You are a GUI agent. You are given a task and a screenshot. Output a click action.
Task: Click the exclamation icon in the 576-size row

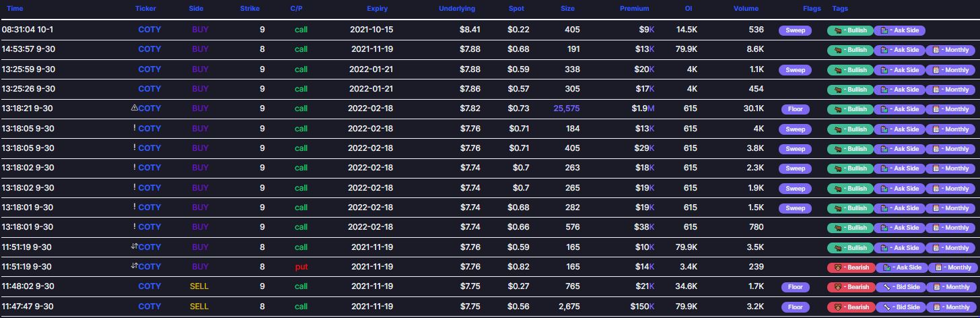135,226
